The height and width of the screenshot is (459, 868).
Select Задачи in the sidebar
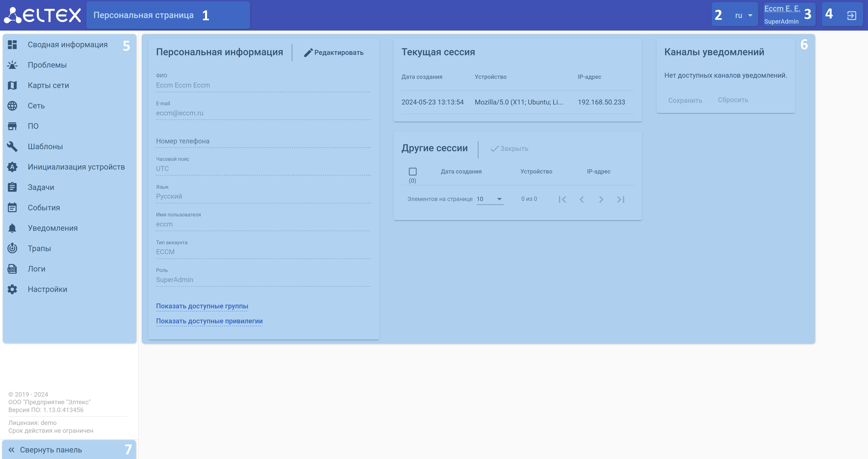tap(41, 187)
